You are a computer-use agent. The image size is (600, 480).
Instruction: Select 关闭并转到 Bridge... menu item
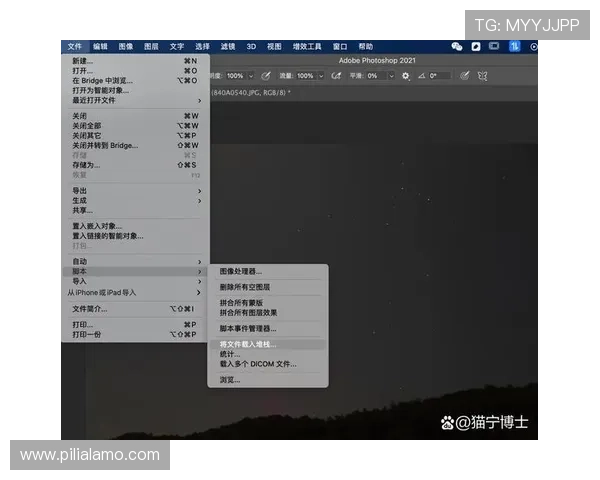[135, 145]
